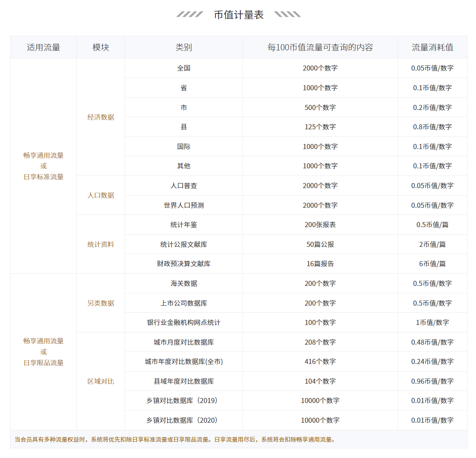The width and height of the screenshot is (476, 458).
Task: Select the 财政预决算文献库 row
Action: click(184, 264)
